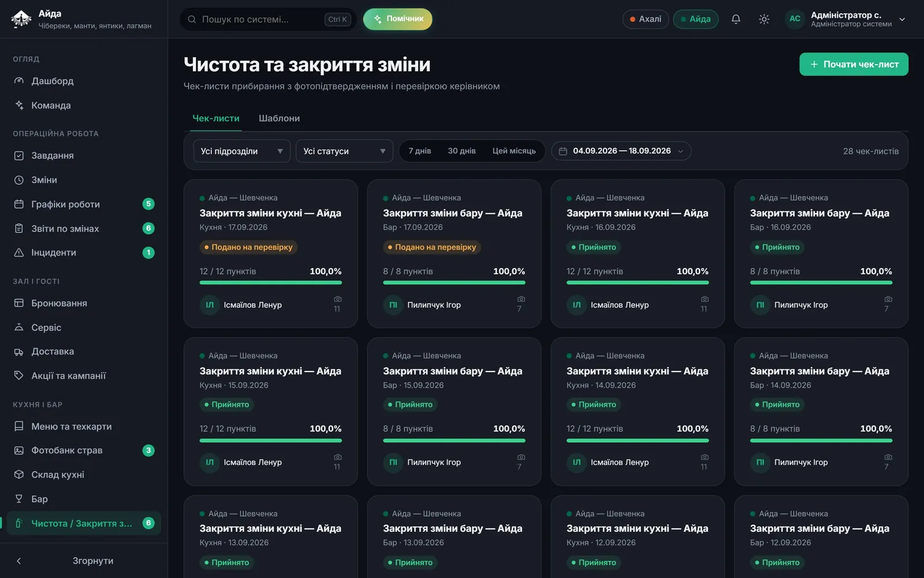Click the Айда logo icon

21,19
